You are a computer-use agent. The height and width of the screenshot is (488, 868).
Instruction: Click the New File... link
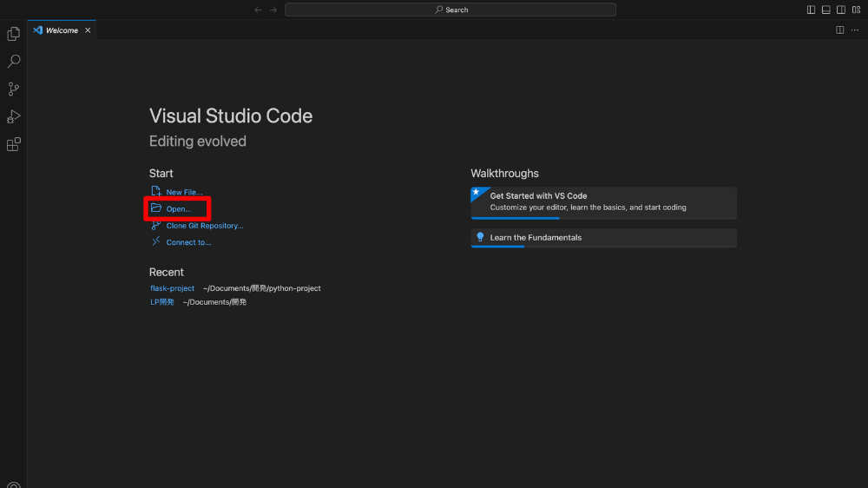(184, 192)
